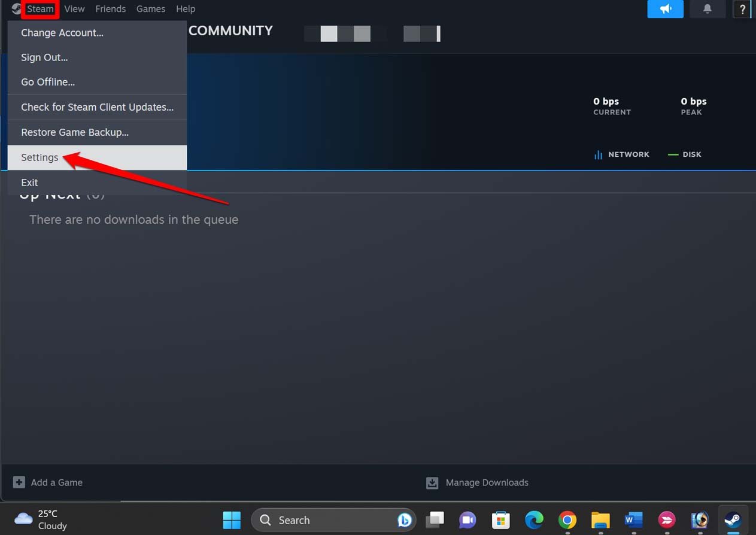Viewport: 756px width, 535px height.
Task: Select Restore Game Backup option
Action: point(75,132)
